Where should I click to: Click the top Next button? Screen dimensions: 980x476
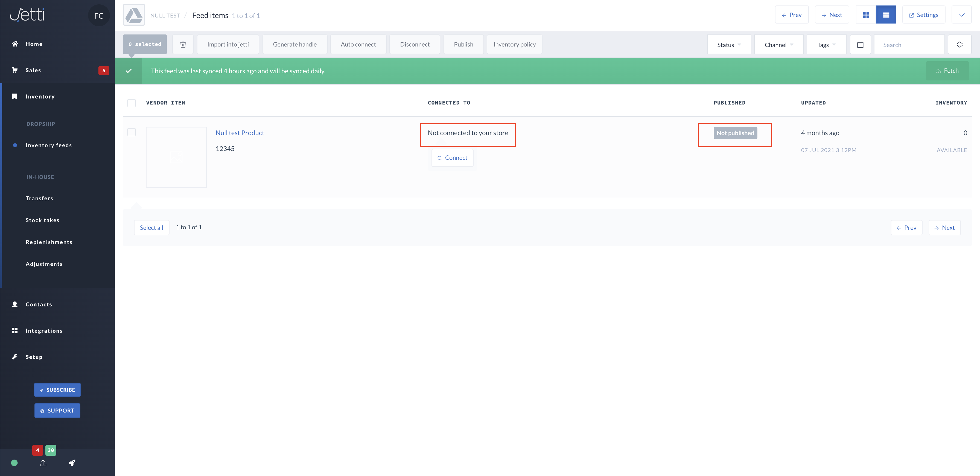(832, 15)
